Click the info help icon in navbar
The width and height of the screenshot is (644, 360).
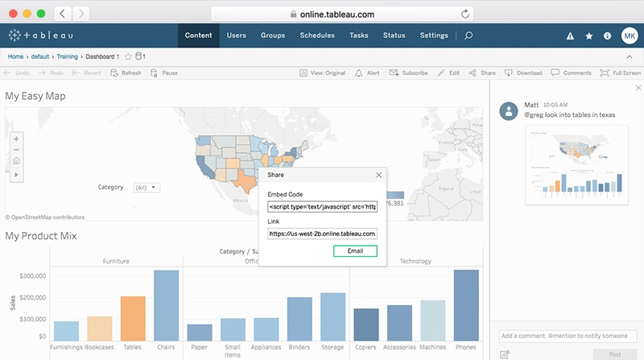607,36
